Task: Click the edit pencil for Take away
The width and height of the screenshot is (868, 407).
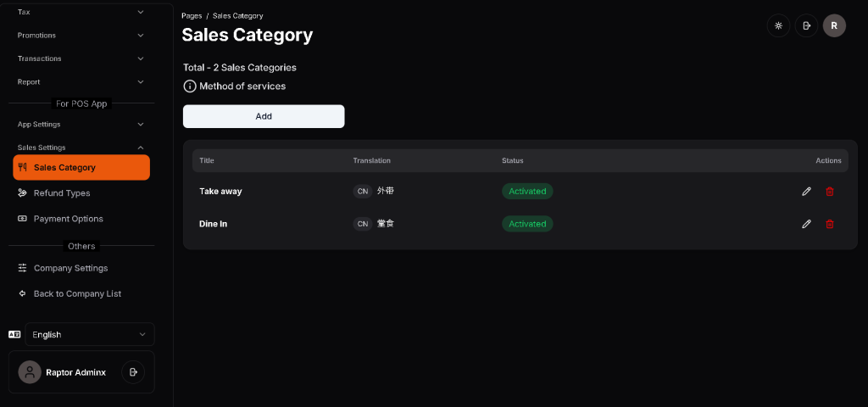Action: [x=806, y=192]
